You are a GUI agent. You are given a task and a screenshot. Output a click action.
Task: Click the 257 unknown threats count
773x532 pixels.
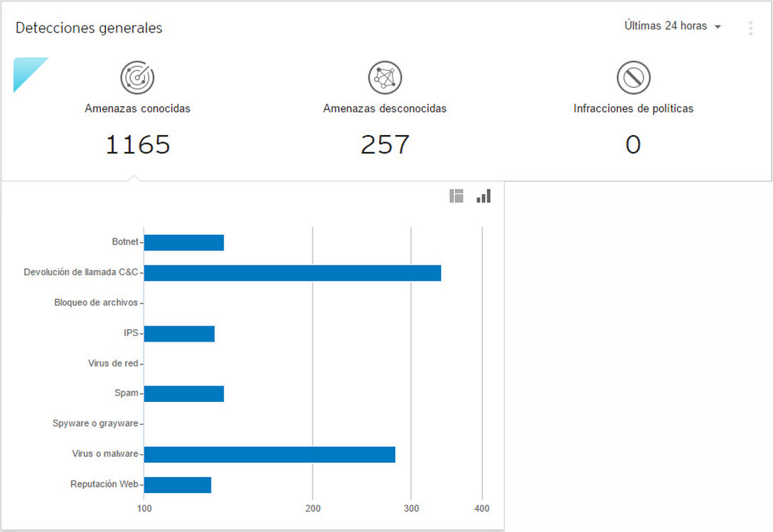point(385,144)
